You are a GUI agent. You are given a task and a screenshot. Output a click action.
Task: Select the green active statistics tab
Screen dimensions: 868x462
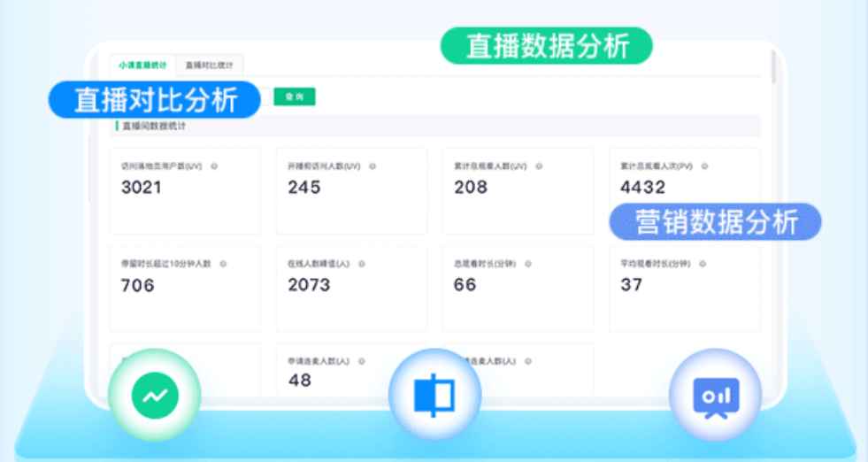(142, 65)
